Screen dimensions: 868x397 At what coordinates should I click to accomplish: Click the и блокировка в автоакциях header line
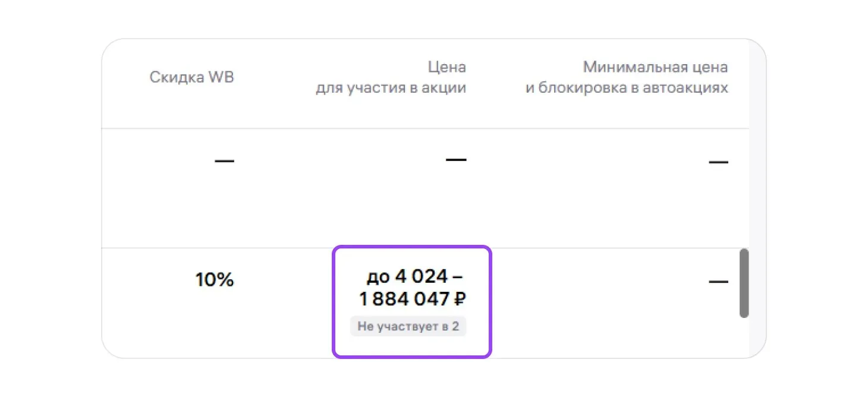pyautogui.click(x=627, y=89)
